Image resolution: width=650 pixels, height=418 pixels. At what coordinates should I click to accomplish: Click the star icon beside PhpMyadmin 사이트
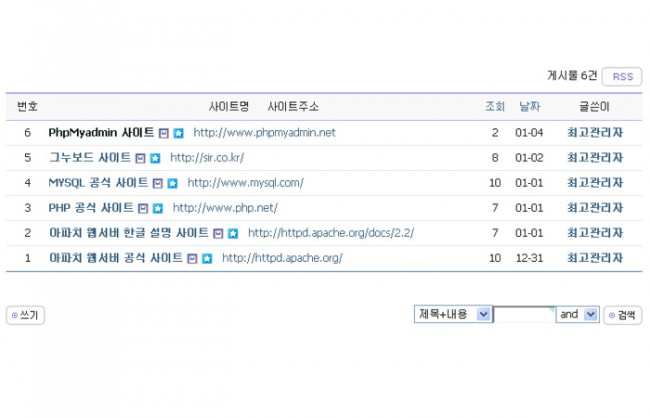click(179, 134)
